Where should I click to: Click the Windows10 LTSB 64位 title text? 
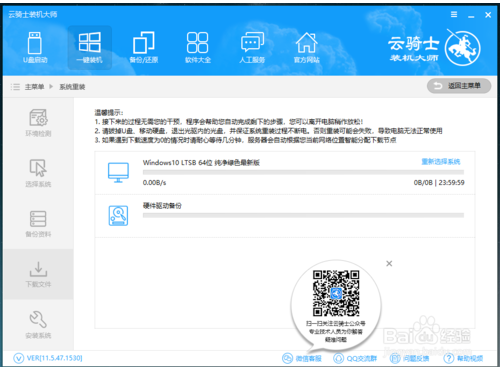click(x=201, y=163)
